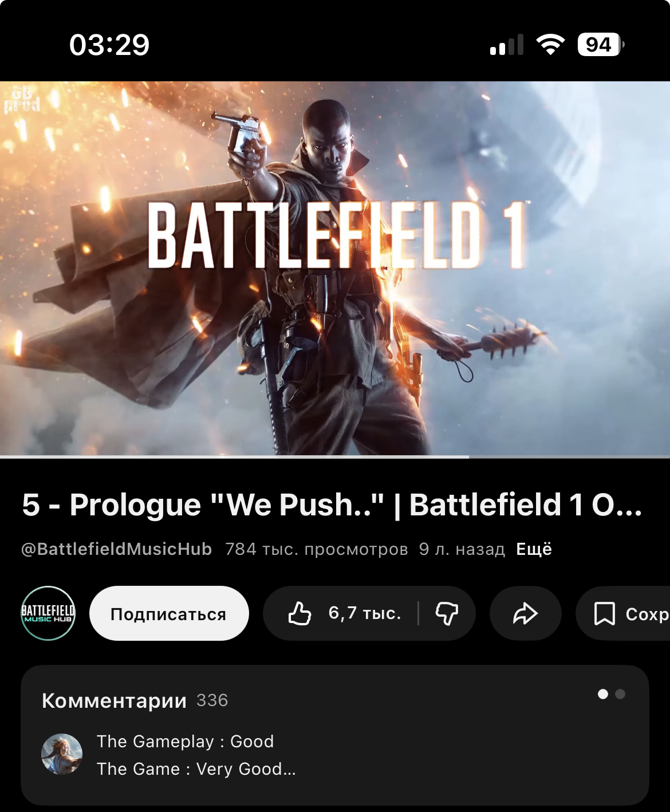Switch to the second comments page dot
The width and height of the screenshot is (670, 812).
[620, 694]
